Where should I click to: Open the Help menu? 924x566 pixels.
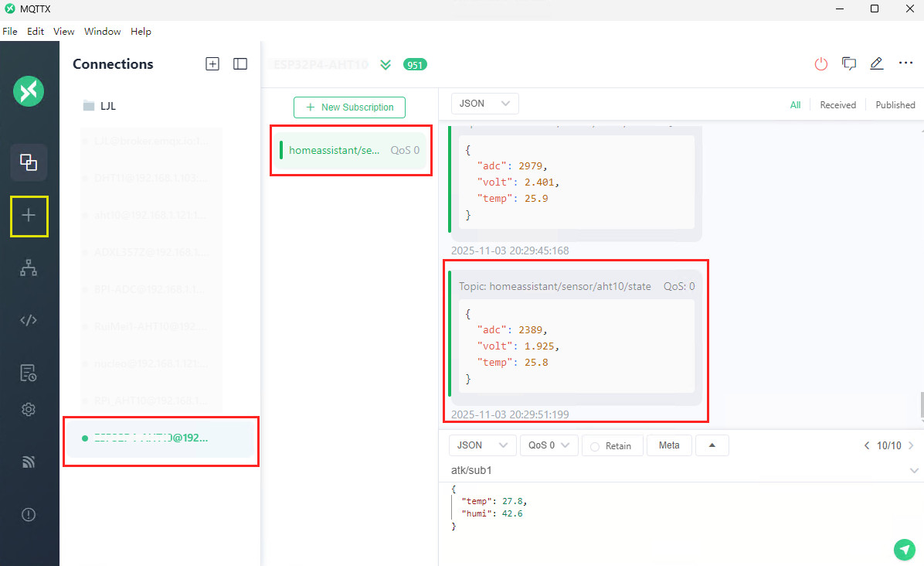[x=141, y=31]
